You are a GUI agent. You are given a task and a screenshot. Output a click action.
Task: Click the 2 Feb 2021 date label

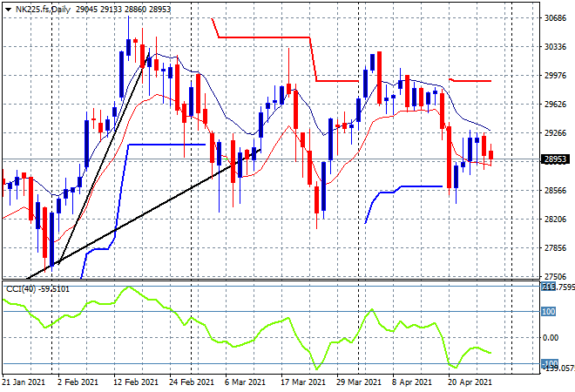[x=78, y=382]
